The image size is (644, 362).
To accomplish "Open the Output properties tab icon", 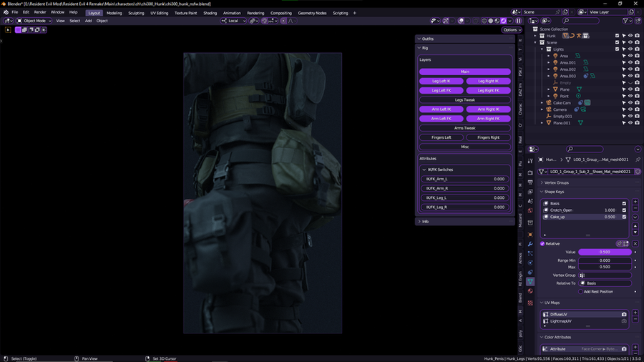I will click(530, 182).
